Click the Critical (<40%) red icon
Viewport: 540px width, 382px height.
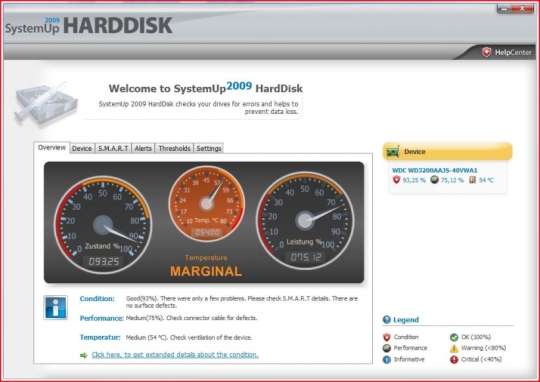click(454, 360)
